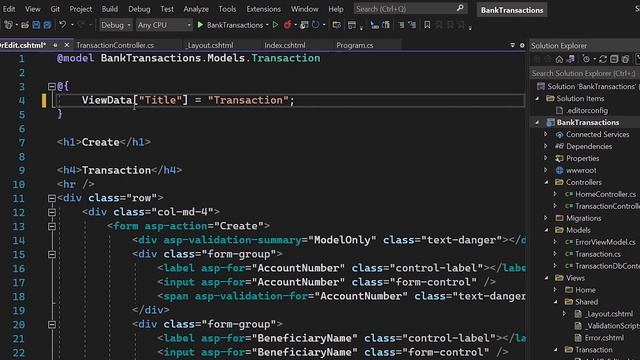Screen dimensions: 640x360
Task: Collapse the row div at line 11
Action: pyautogui.click(x=52, y=198)
